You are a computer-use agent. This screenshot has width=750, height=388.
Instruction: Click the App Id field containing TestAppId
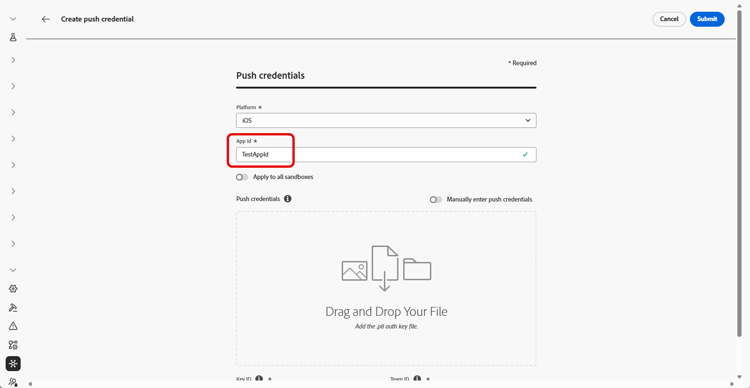point(386,155)
